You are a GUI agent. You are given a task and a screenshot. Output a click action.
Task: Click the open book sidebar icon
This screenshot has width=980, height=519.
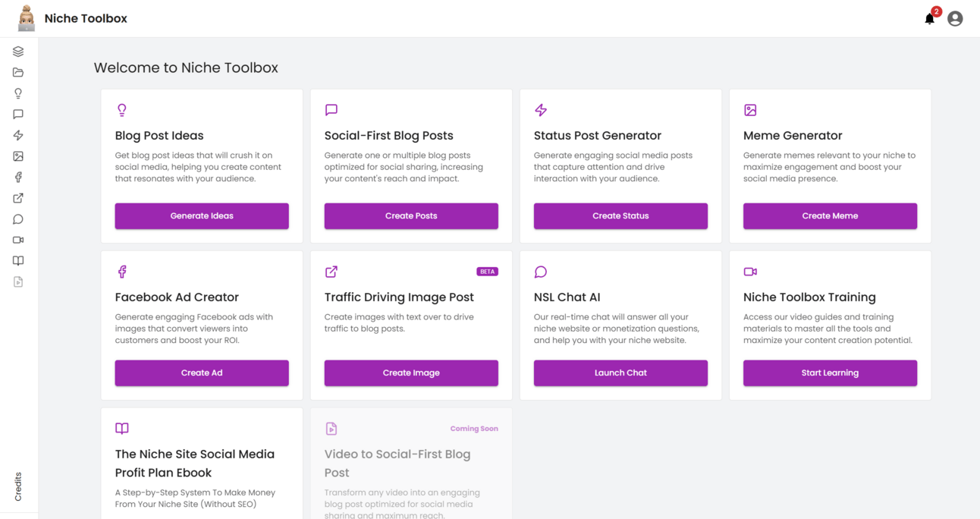[x=18, y=260]
